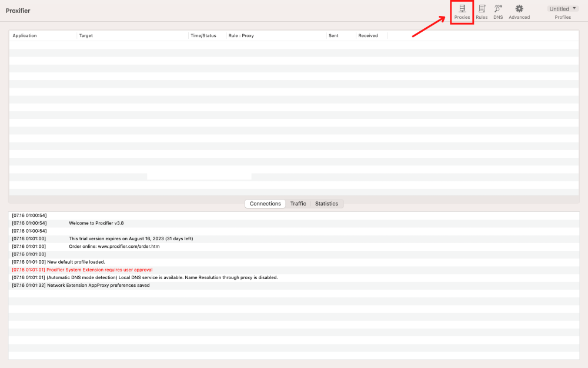Select the Automatic DNS mode detection log line
Image resolution: width=588 pixels, height=368 pixels.
click(x=293, y=277)
